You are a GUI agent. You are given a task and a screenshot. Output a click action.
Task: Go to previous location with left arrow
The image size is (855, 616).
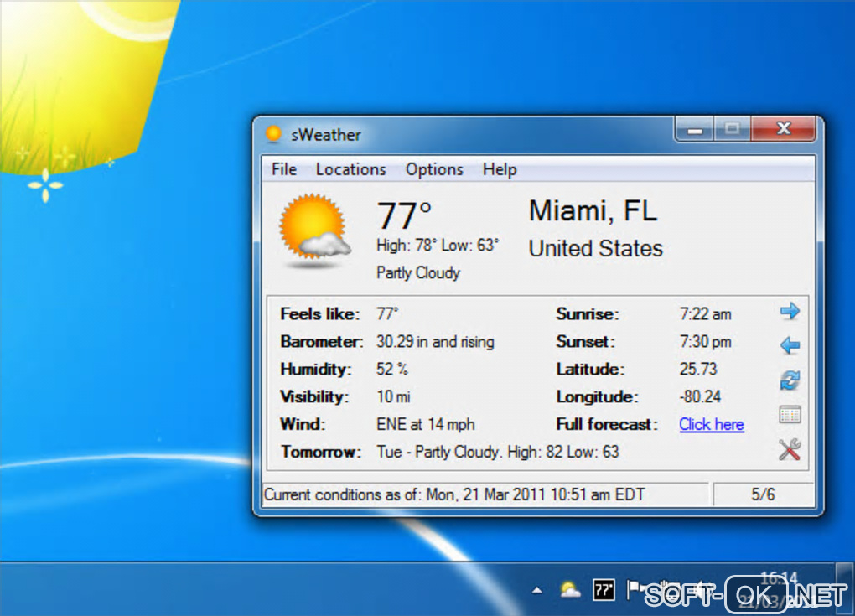[x=790, y=345]
